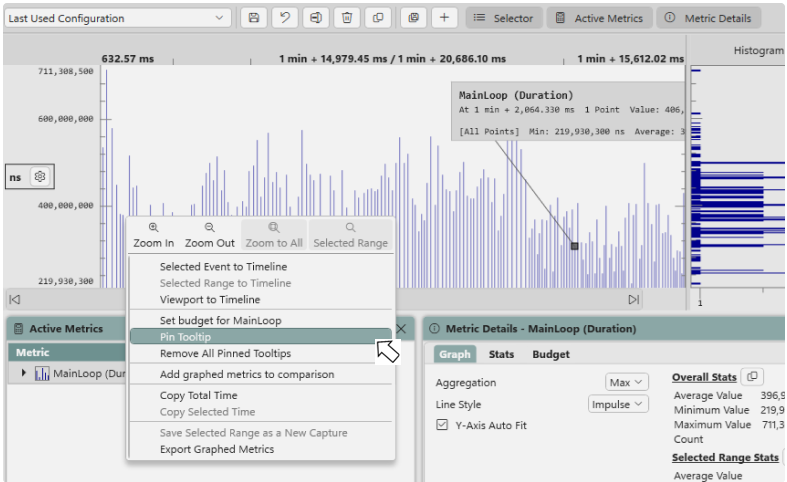Viewport: 787px width, 482px height.
Task: Click the 711,308,500 y-axis label
Action: (x=65, y=71)
